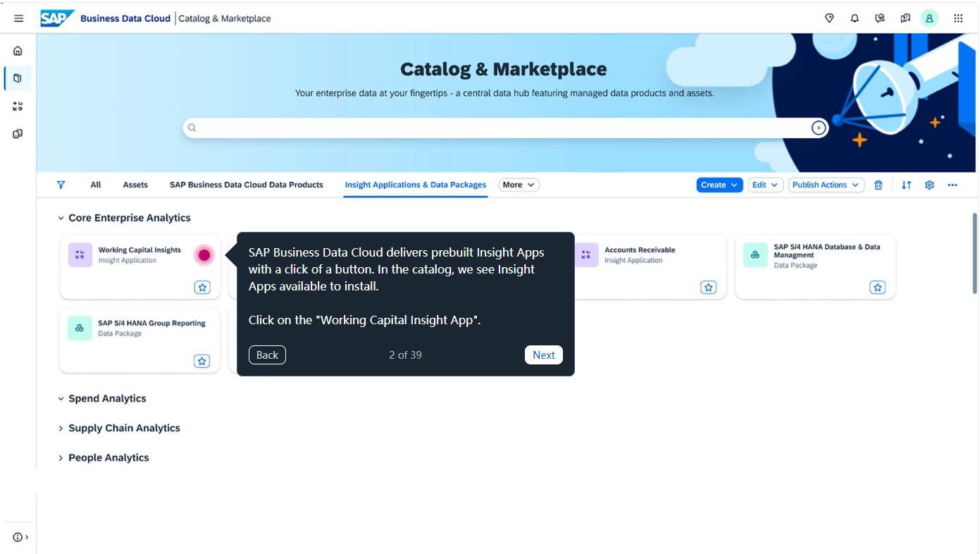Open the product switcher grid
980x554 pixels.
(958, 18)
